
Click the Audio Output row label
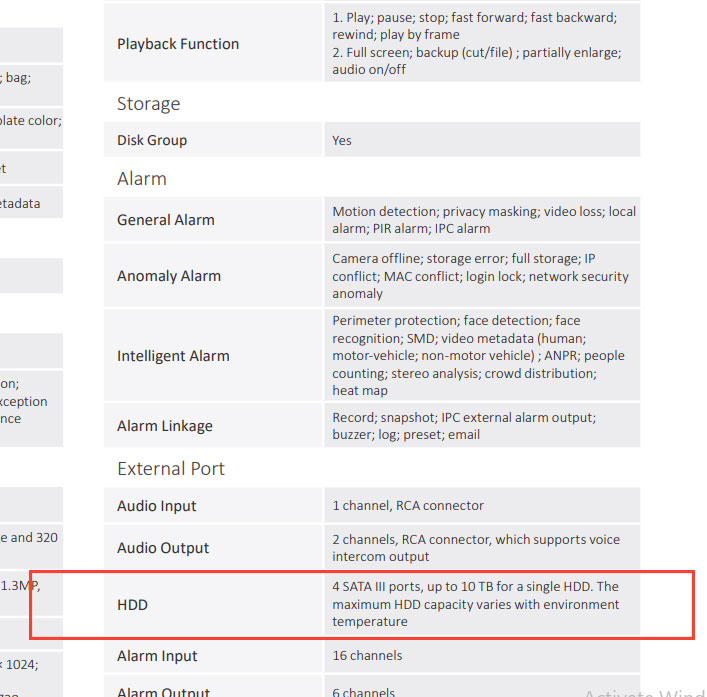click(x=163, y=548)
